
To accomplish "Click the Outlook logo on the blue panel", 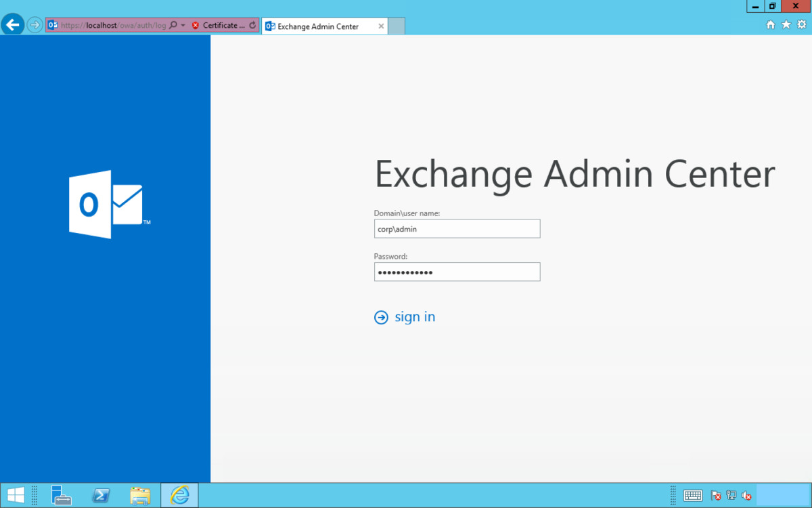I will pyautogui.click(x=106, y=203).
